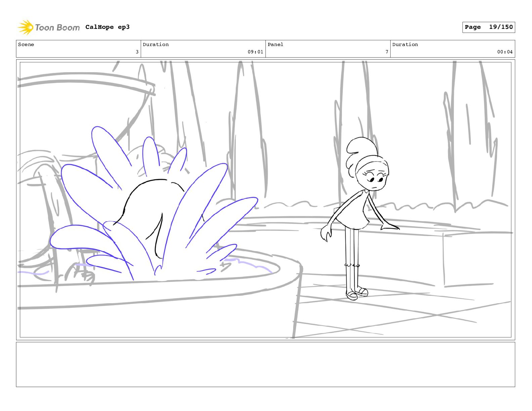Screen dimensions: 532x411
Task: Click the Page 19/150 indicator box
Action: click(x=489, y=27)
